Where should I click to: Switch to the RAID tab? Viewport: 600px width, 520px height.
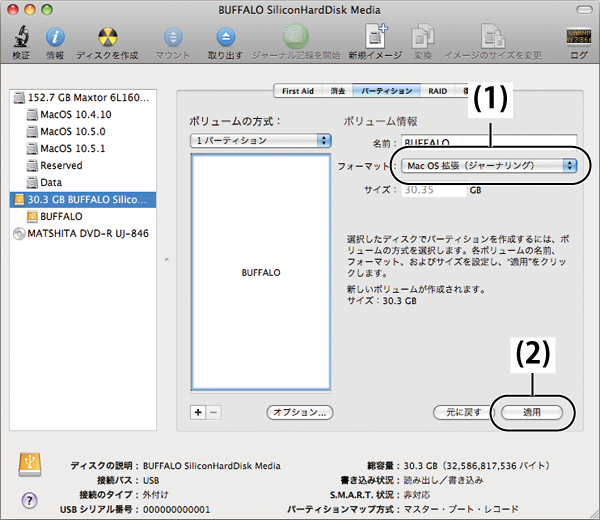tap(437, 91)
